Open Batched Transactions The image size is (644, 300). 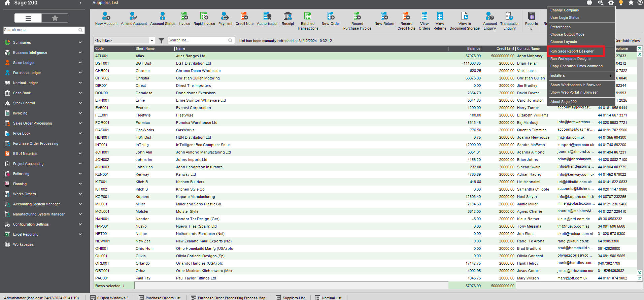point(308,21)
